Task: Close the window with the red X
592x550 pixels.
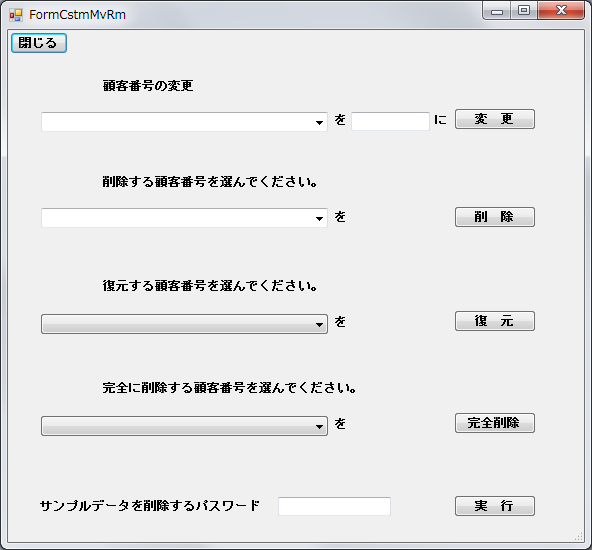Action: (561, 11)
